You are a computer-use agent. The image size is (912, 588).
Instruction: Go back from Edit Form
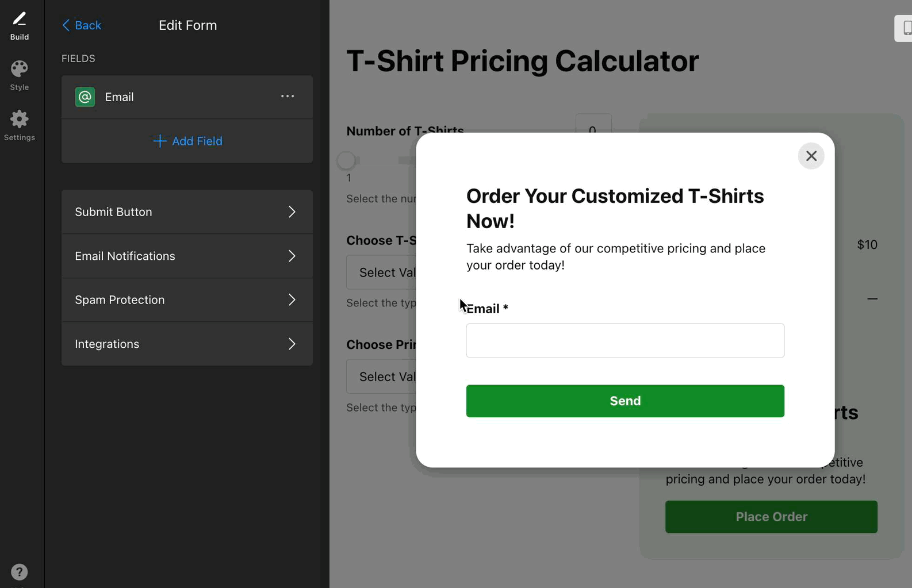pyautogui.click(x=82, y=25)
